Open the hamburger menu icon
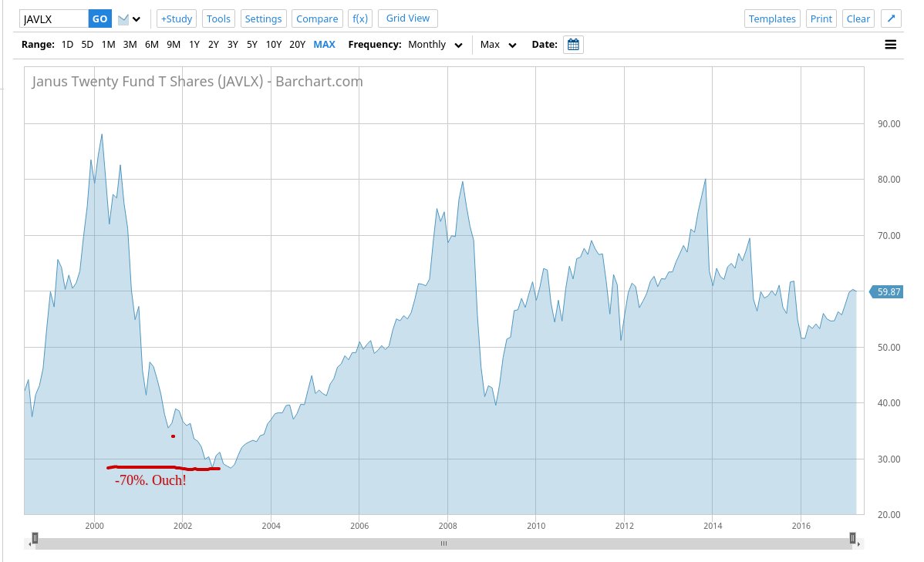The image size is (924, 562). (x=890, y=45)
